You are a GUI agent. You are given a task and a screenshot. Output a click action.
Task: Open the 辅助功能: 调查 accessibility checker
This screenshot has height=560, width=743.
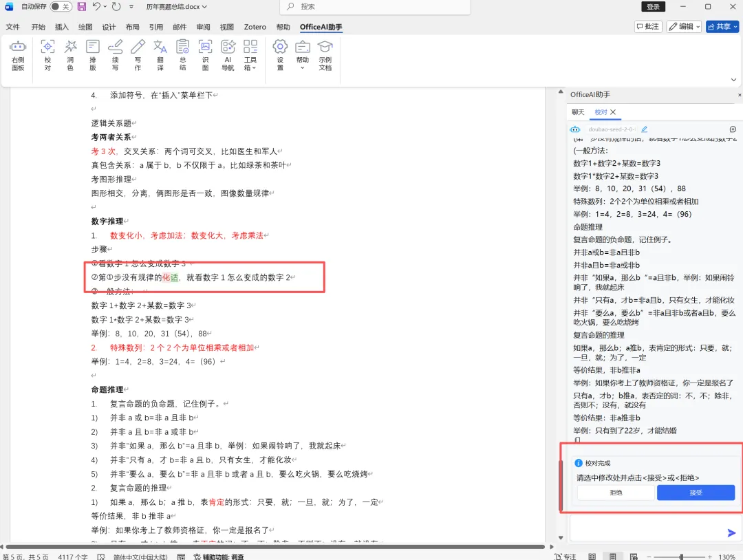click(x=219, y=557)
